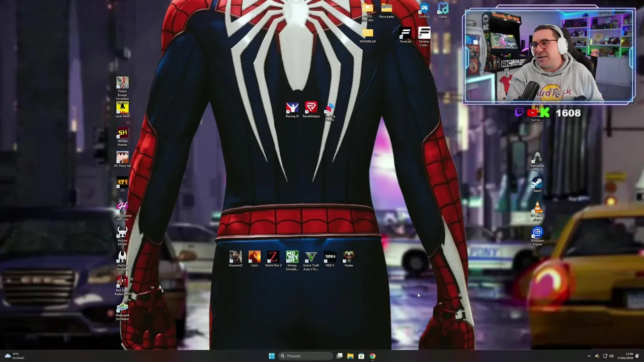Image resolution: width=644 pixels, height=362 pixels.
Task: Open the iRacing UI shortcut
Action: coord(292,110)
